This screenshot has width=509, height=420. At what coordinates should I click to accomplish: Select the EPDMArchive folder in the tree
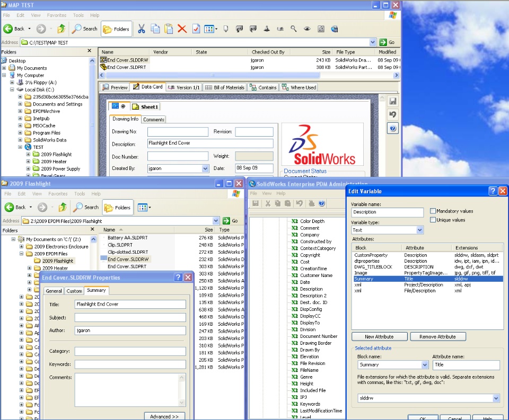47,111
